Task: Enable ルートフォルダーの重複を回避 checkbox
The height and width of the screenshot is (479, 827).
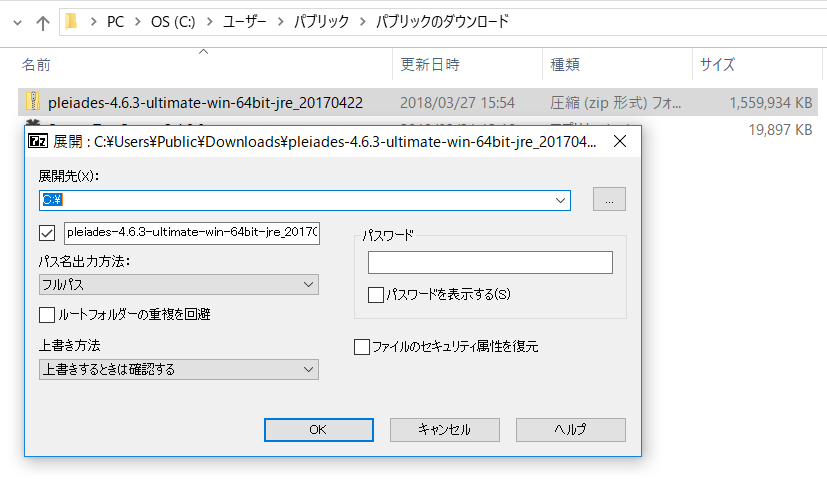Action: tap(47, 315)
